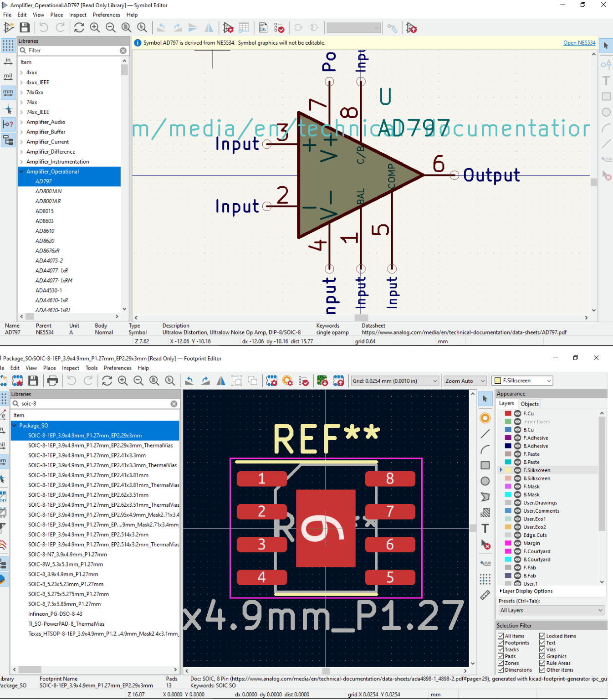Toggle visibility of the F.Cu layer
Screen dimensions: 613x700
[x=517, y=413]
